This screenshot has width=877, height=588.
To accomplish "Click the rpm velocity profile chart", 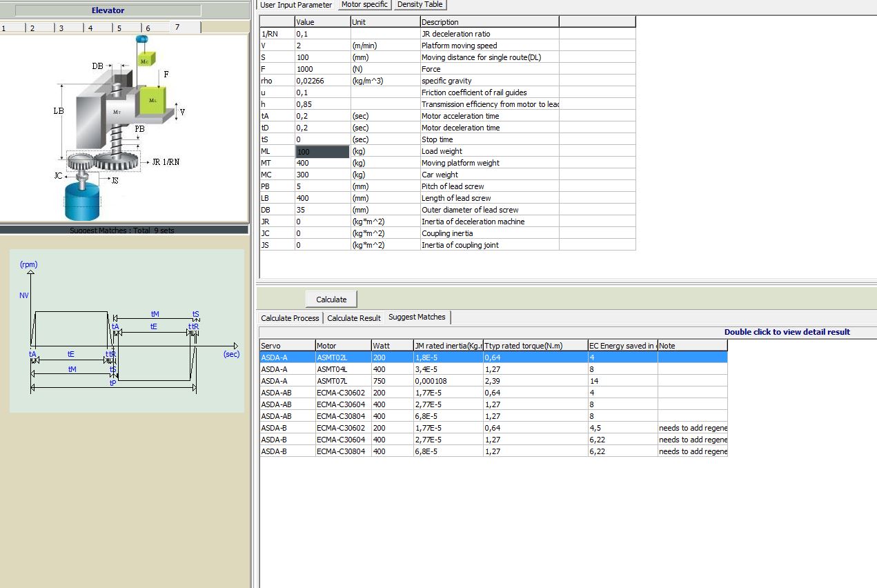I will tap(127, 331).
